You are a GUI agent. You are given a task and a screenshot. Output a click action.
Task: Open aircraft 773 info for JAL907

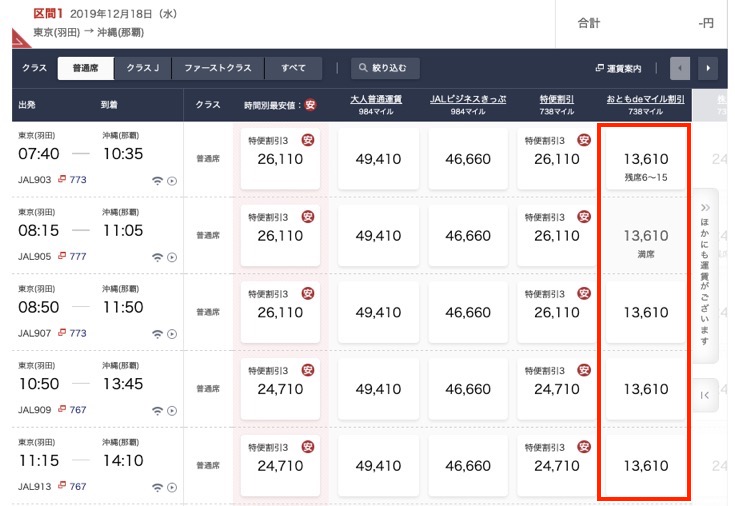[72, 333]
